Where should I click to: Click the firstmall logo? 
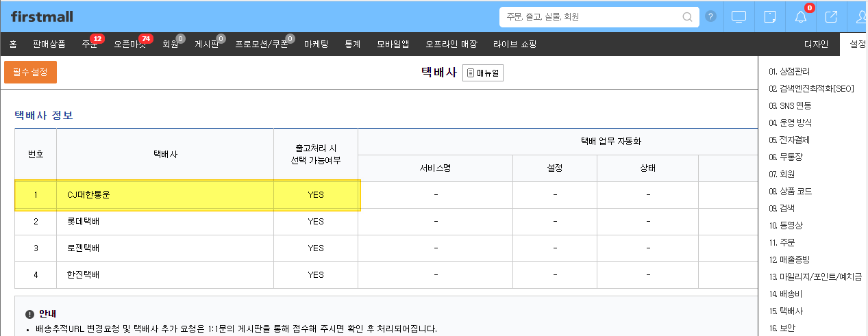click(42, 16)
